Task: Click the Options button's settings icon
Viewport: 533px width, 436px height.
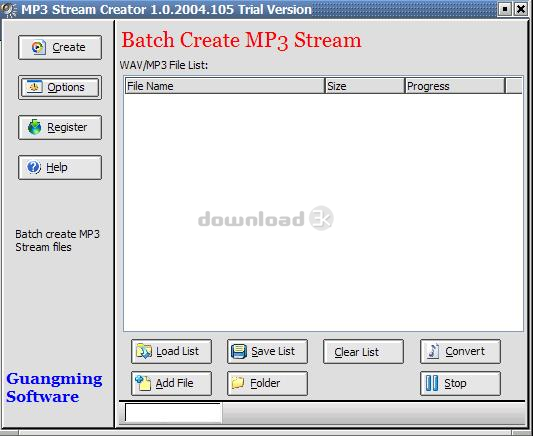Action: coord(34,87)
